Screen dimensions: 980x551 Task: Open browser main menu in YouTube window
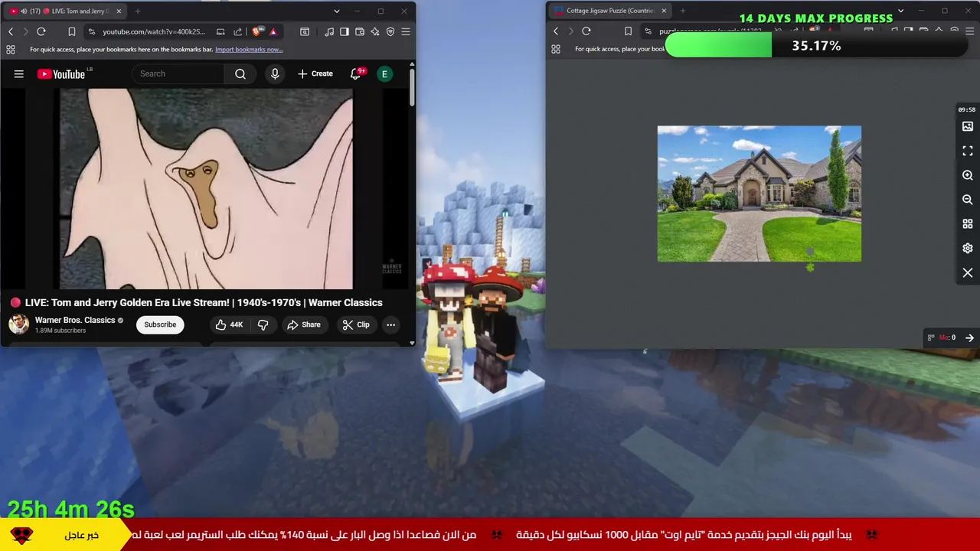point(406,31)
